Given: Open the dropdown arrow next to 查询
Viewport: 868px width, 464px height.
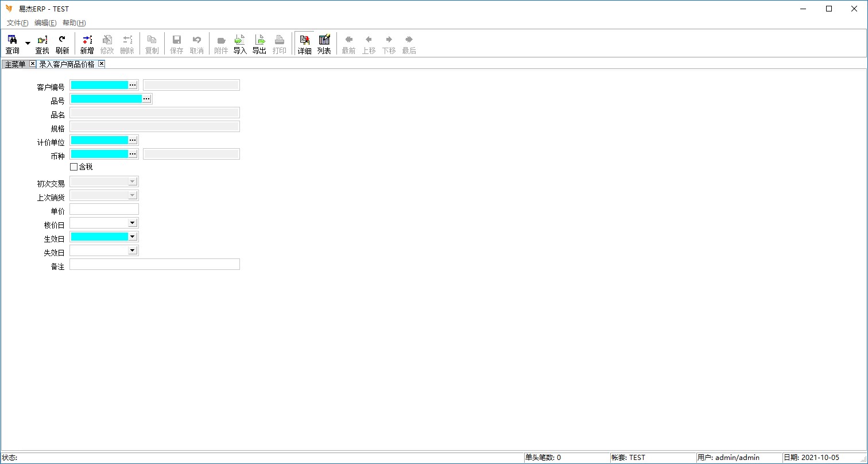Looking at the screenshot, I should click(x=28, y=44).
